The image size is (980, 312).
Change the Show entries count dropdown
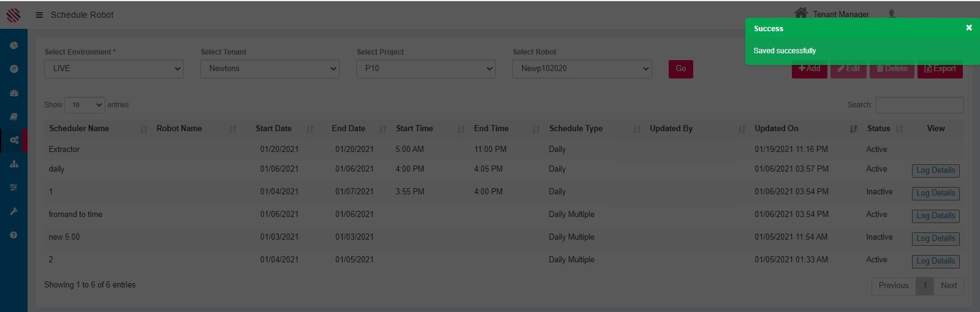click(85, 105)
